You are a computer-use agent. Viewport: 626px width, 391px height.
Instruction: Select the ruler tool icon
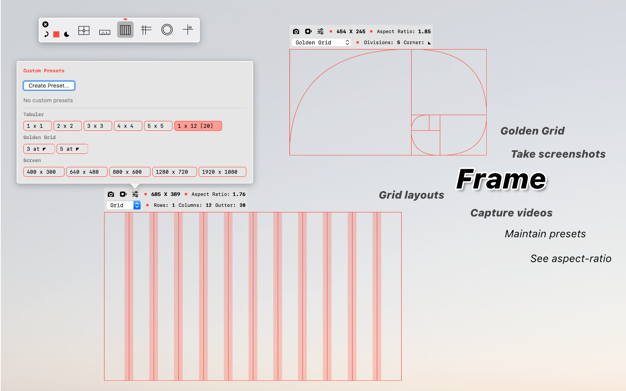click(105, 32)
